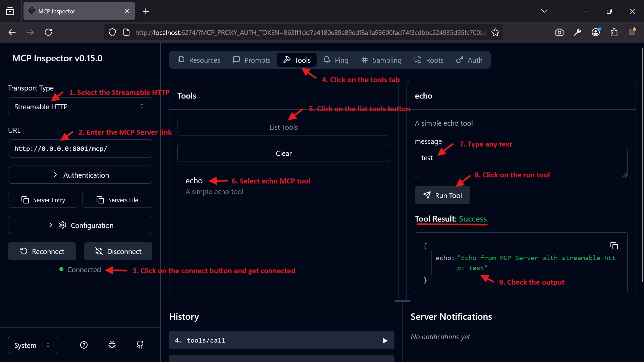The width and height of the screenshot is (644, 362).
Task: Click the Run Tool button
Action: point(442,195)
